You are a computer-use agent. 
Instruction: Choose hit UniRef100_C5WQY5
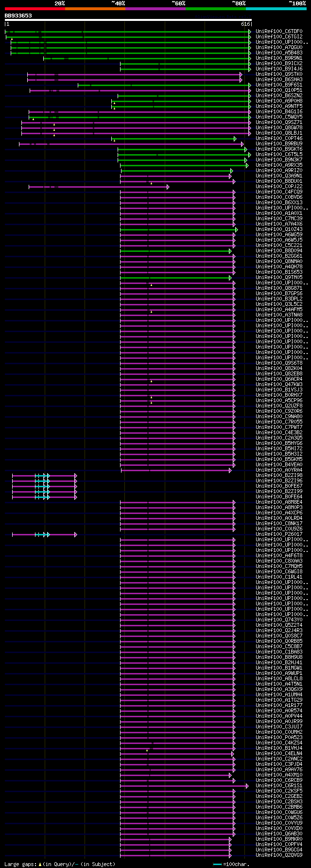tap(279, 117)
